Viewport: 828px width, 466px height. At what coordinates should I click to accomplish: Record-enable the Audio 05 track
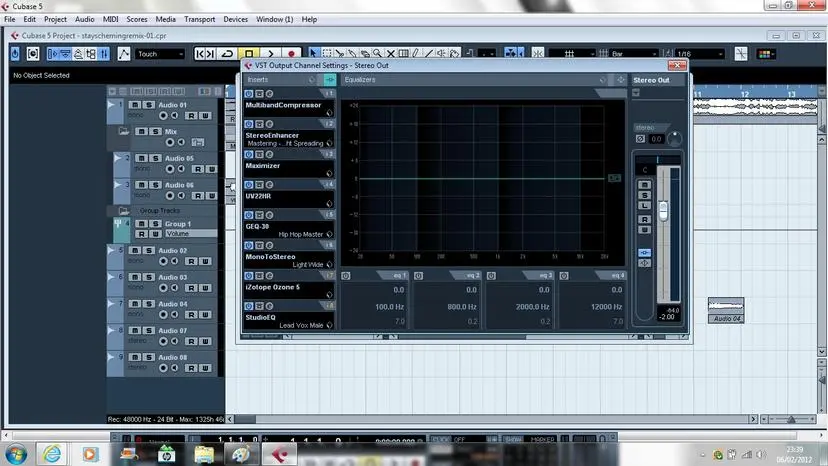170,169
